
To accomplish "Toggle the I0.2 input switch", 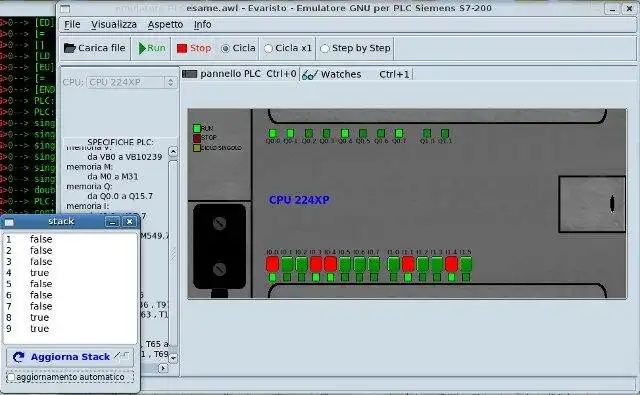I will tap(302, 264).
